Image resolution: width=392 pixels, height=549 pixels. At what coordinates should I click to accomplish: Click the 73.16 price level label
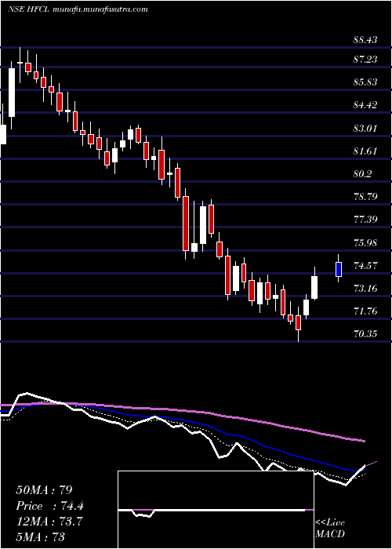point(365,289)
